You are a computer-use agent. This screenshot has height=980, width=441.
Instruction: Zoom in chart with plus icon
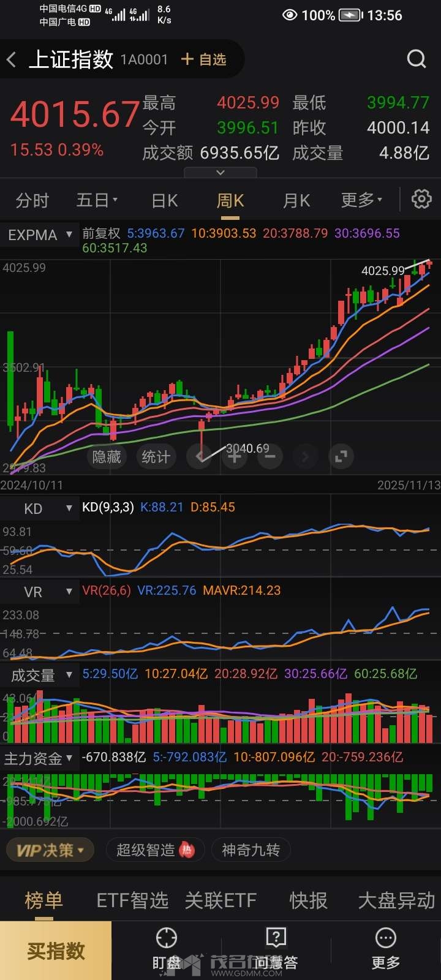[235, 456]
